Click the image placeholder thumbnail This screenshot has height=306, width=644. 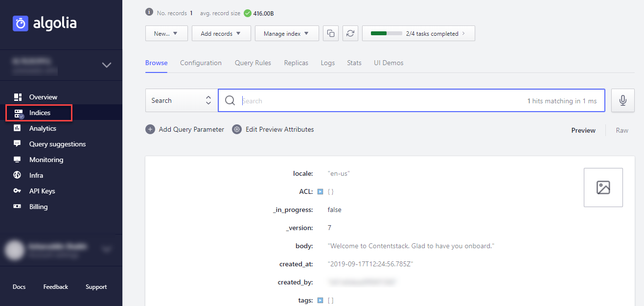[603, 188]
